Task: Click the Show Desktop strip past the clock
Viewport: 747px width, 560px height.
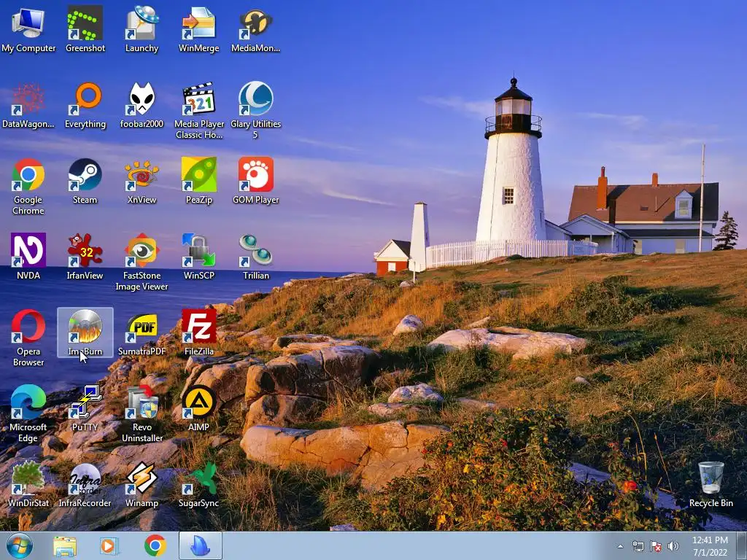Action: 743,545
